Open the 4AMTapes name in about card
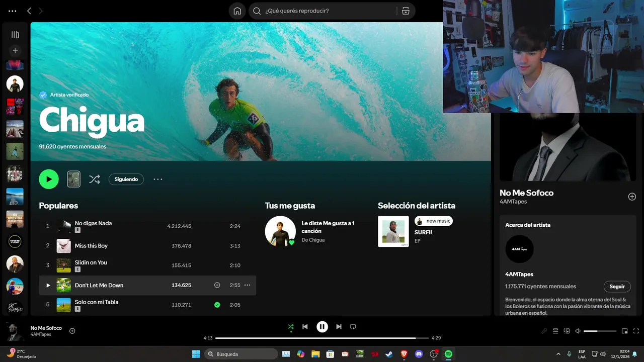This screenshot has height=362, width=644. [x=519, y=275]
